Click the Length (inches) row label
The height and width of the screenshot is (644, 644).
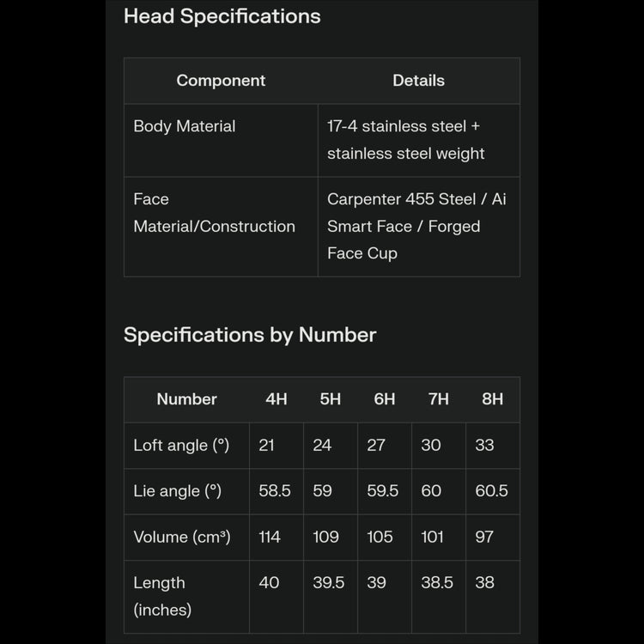(x=162, y=596)
